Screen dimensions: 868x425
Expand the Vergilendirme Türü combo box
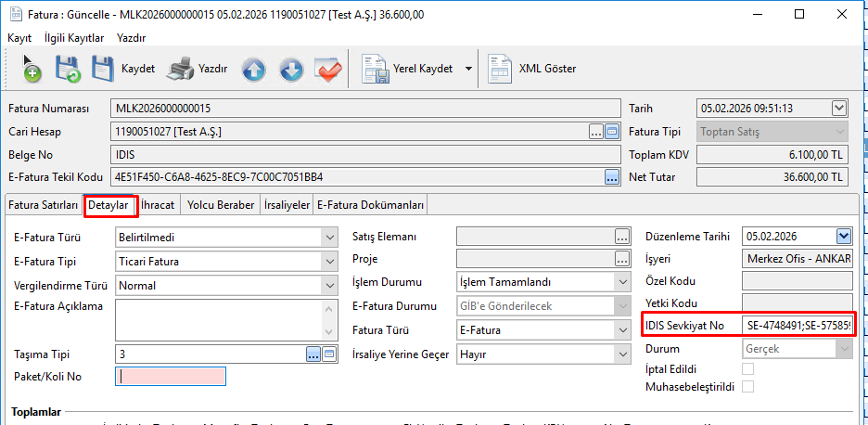point(329,286)
